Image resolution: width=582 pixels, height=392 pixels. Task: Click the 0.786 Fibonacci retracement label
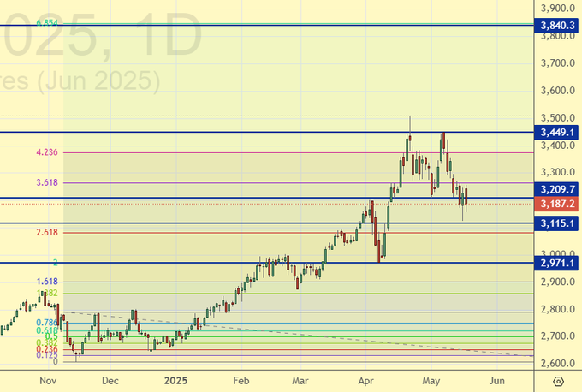[46, 322]
